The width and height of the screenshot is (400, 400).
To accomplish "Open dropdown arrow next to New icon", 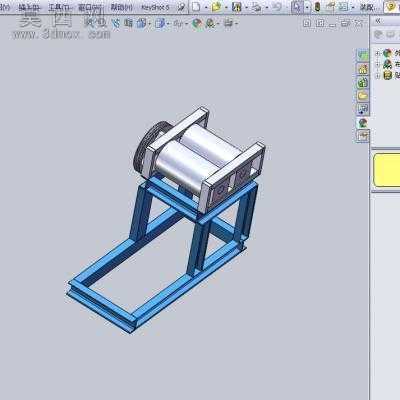I will pyautogui.click(x=206, y=7).
